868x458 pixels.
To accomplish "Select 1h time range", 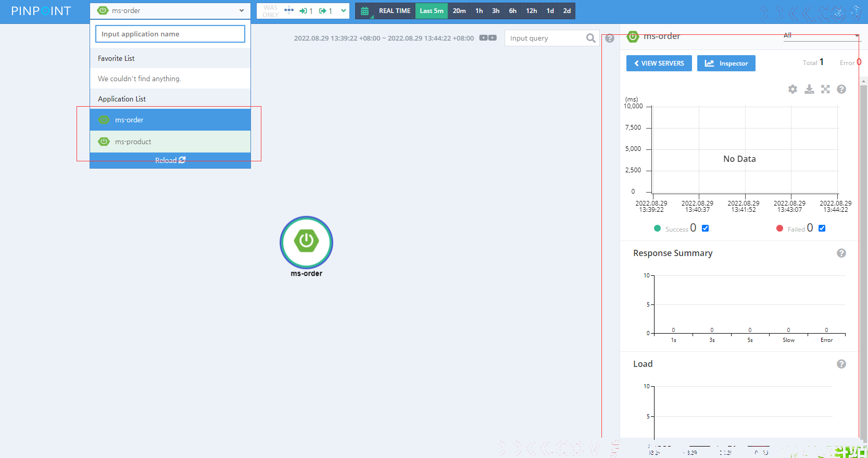I will point(479,11).
